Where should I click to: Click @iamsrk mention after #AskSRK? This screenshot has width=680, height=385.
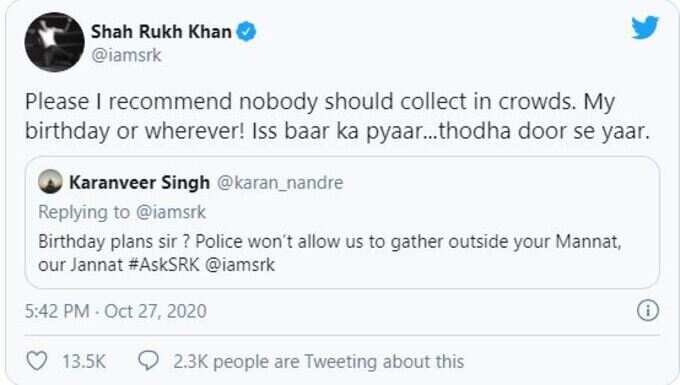click(239, 264)
